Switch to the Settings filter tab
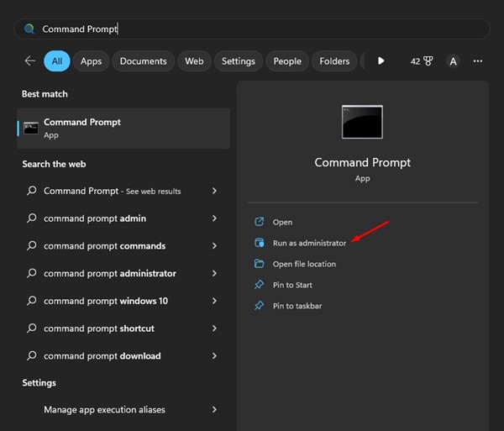This screenshot has width=504, height=431. click(x=239, y=61)
